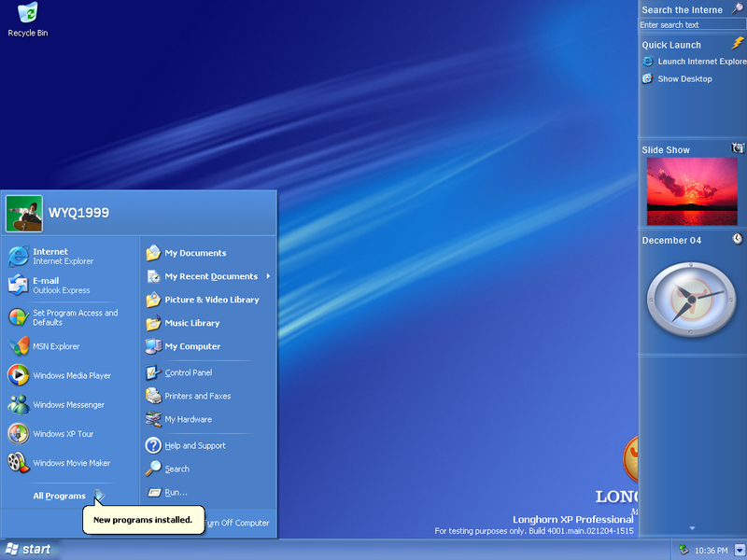Open the Windows XP Tour
Screen dimensions: 747x560
[63, 434]
